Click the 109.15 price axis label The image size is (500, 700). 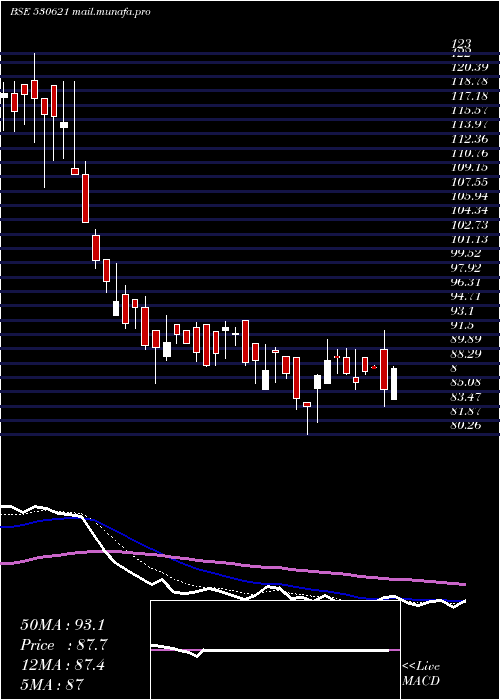(x=470, y=167)
